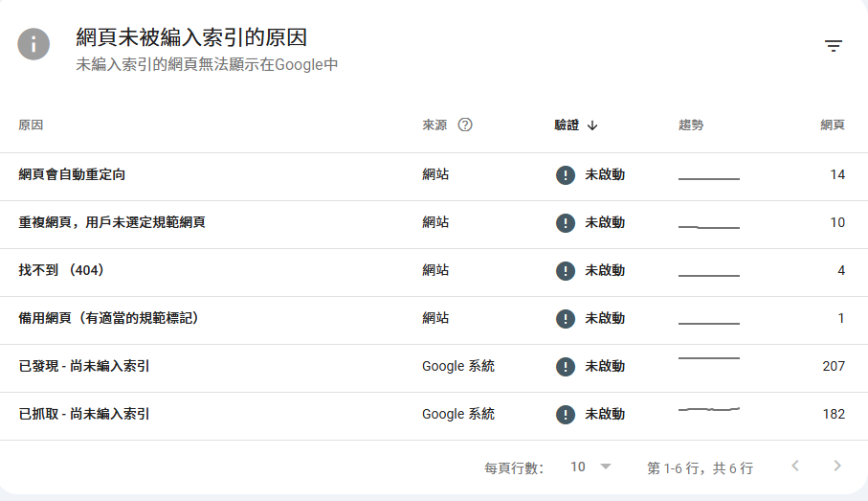Open the 網頁會自動重定向 reason row
Image resolution: width=868 pixels, height=501 pixels.
click(73, 174)
